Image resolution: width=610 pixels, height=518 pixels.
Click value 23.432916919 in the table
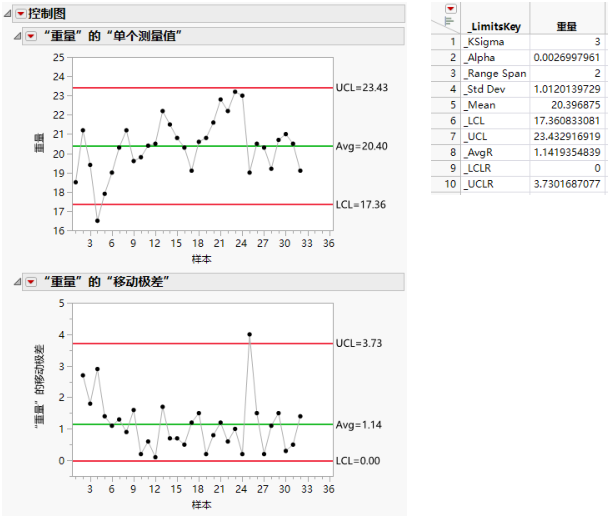567,136
